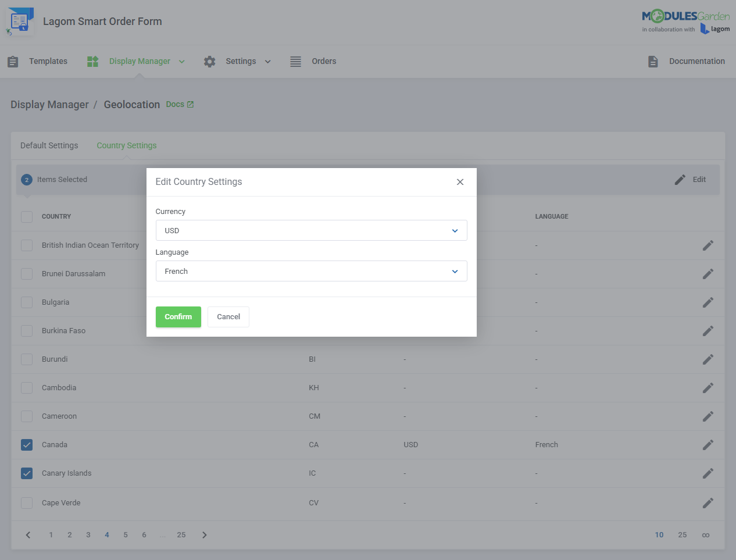The image size is (736, 560).
Task: Open the Documentation menu item
Action: 697,62
